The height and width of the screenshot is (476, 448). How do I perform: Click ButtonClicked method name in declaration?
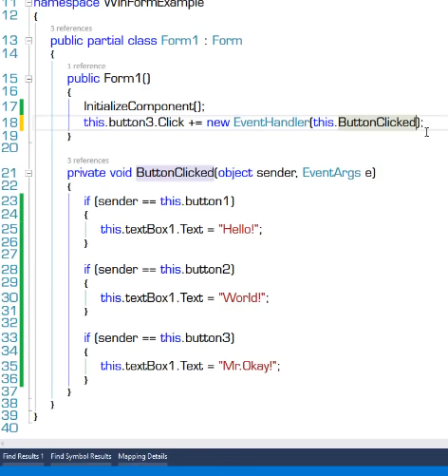[x=175, y=173]
